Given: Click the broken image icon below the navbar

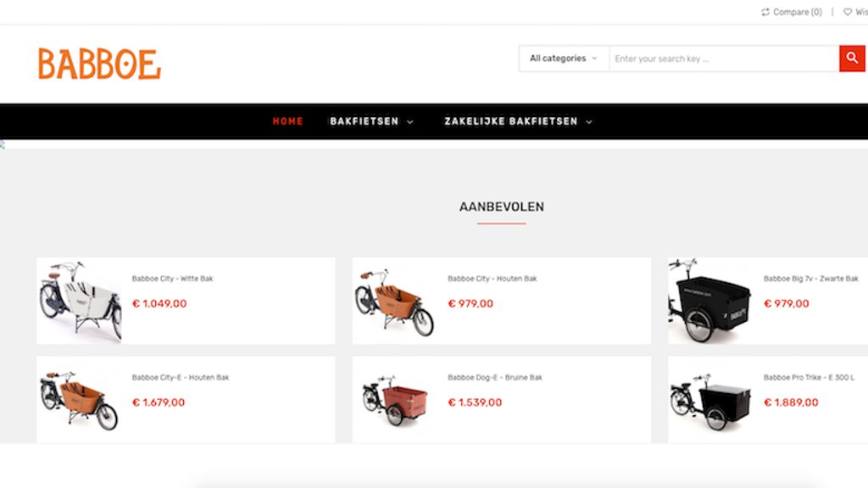Looking at the screenshot, I should pos(3,144).
